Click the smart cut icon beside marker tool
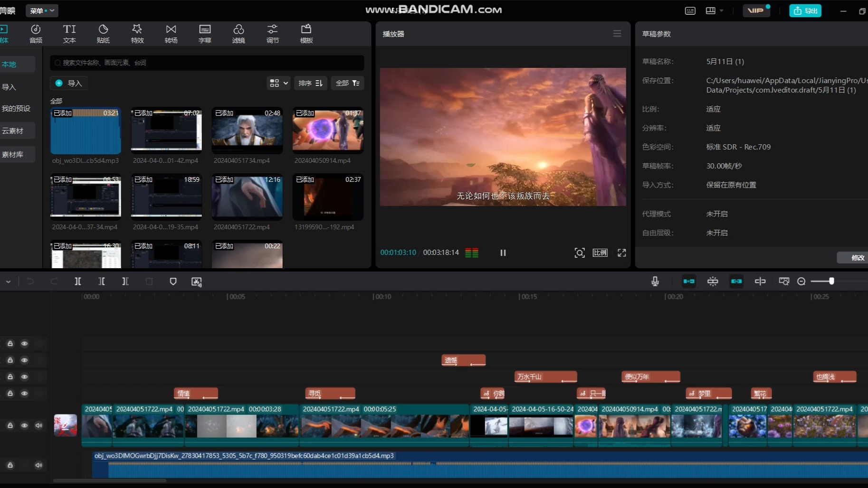 click(x=197, y=282)
